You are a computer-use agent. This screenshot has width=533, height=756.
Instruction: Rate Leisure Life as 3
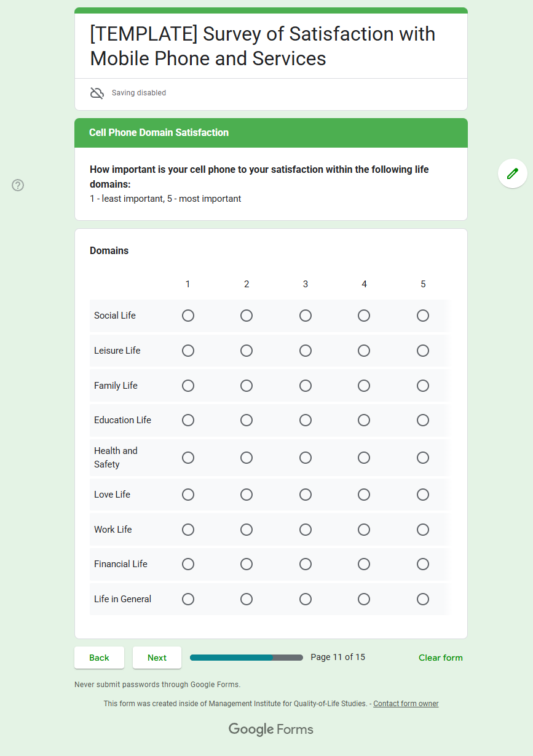pos(306,351)
